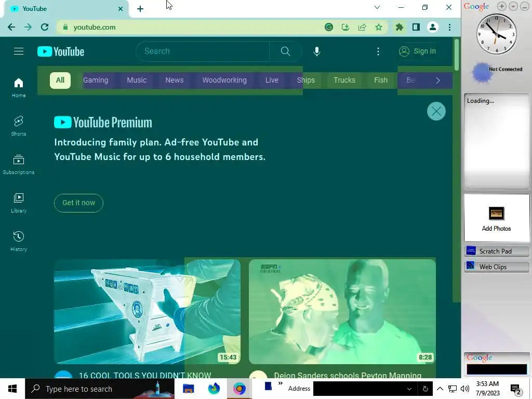Select the All filter chip
The width and height of the screenshot is (532, 399).
[60, 81]
